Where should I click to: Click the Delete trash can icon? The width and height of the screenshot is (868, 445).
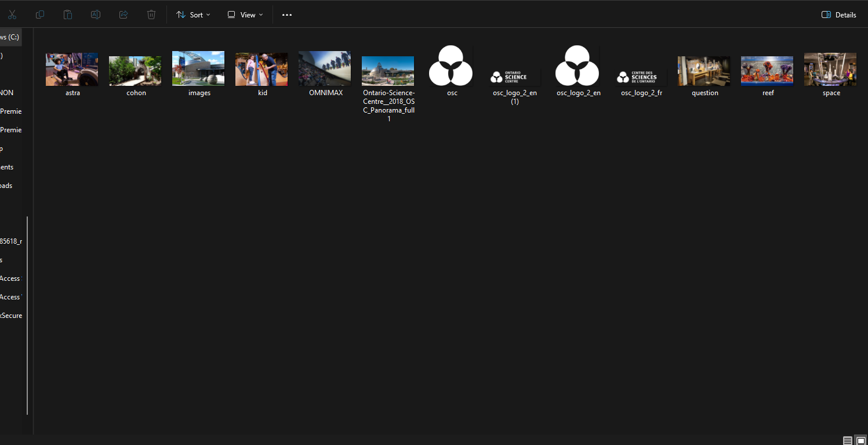[151, 15]
